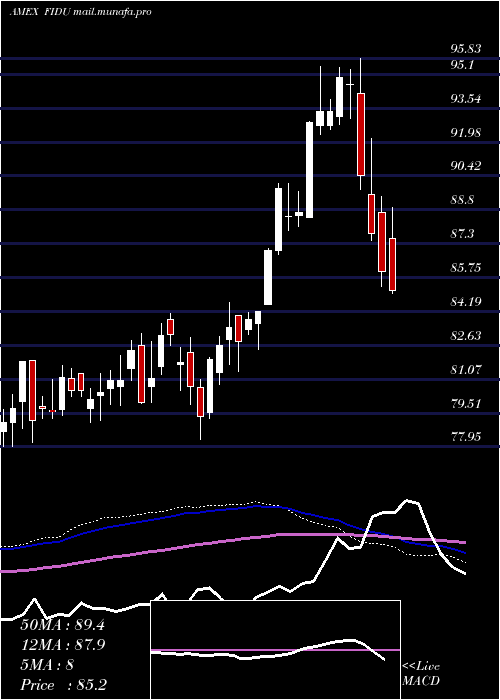Click the AMEX FIDU mail.munafa.pro title

click(x=80, y=12)
